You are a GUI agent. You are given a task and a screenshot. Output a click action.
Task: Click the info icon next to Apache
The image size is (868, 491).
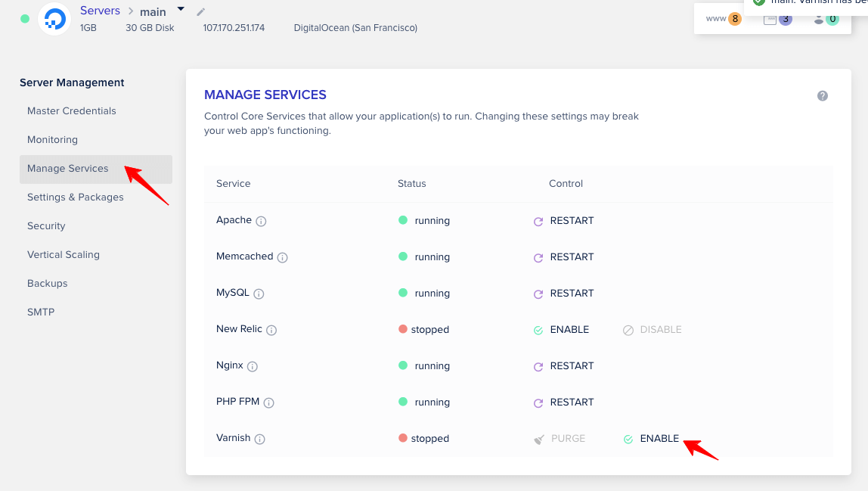coord(259,220)
